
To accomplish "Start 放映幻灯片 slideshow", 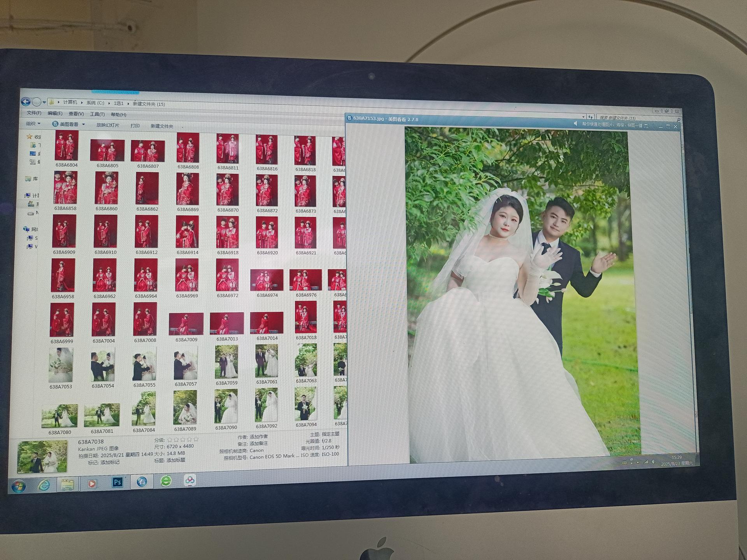I will pyautogui.click(x=108, y=125).
